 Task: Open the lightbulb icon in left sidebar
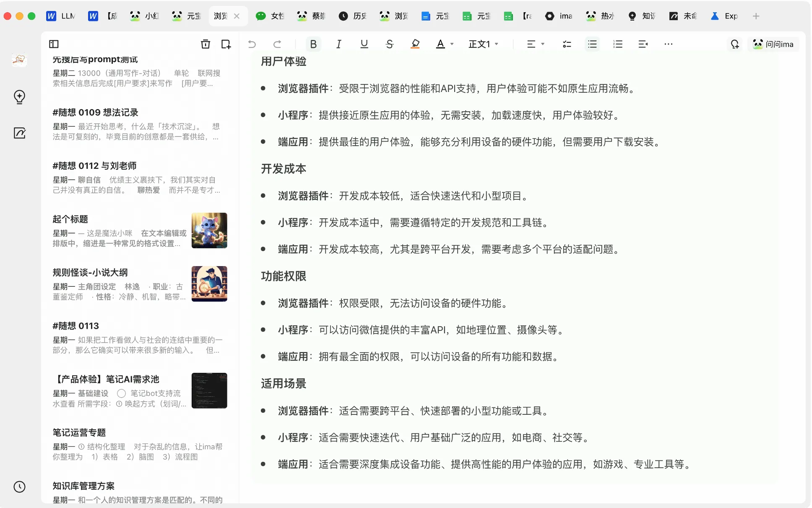click(19, 97)
